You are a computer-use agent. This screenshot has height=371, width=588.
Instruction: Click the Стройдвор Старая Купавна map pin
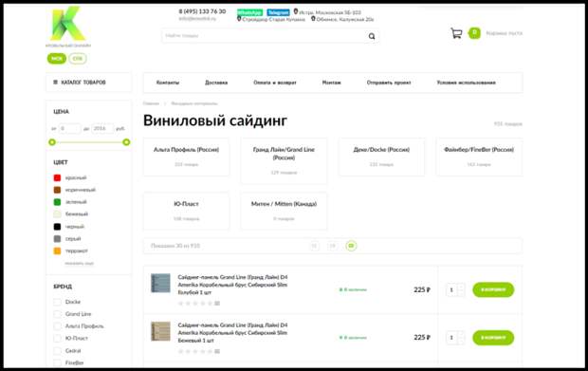point(239,19)
